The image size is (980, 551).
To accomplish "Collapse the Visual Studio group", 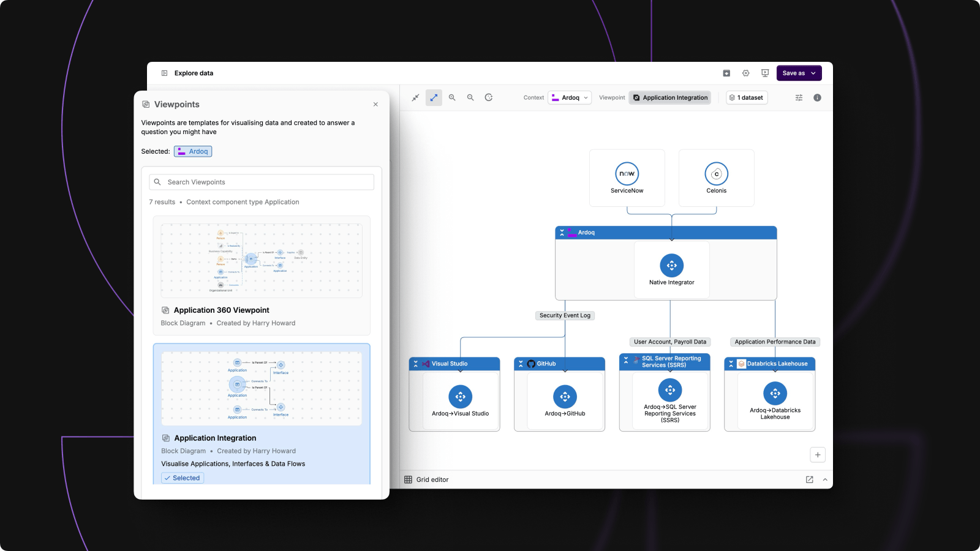I will 416,364.
